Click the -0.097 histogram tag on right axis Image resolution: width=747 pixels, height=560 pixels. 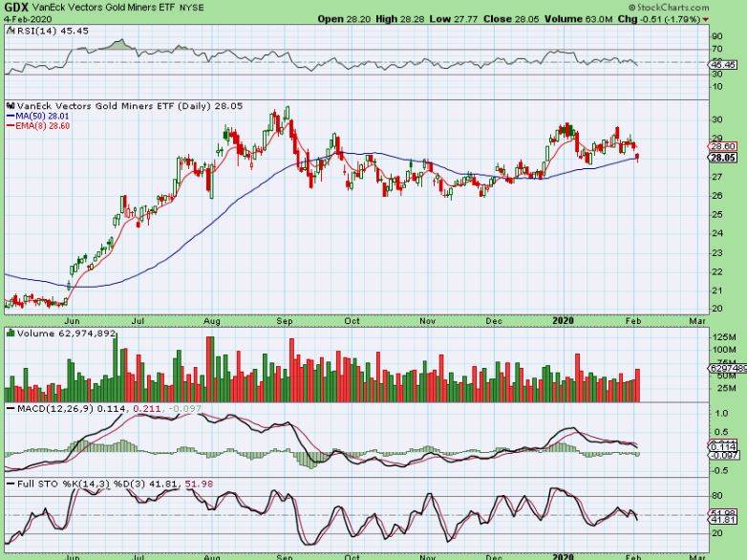click(x=724, y=456)
